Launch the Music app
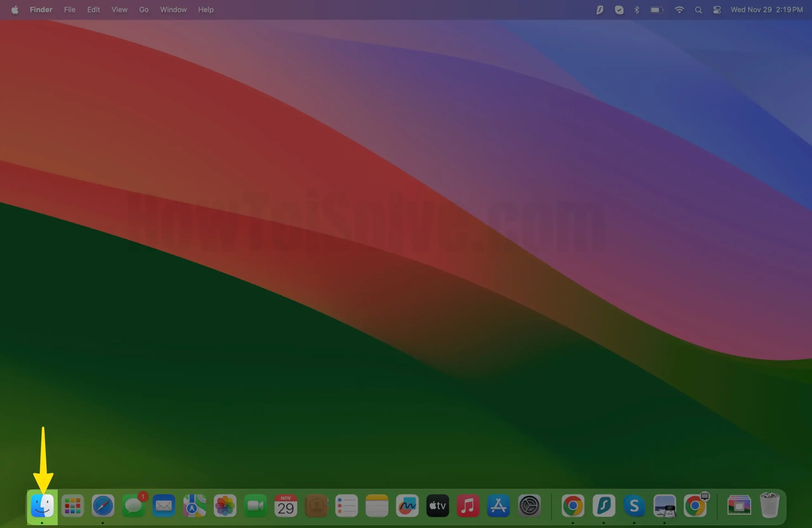812x528 pixels. click(468, 505)
